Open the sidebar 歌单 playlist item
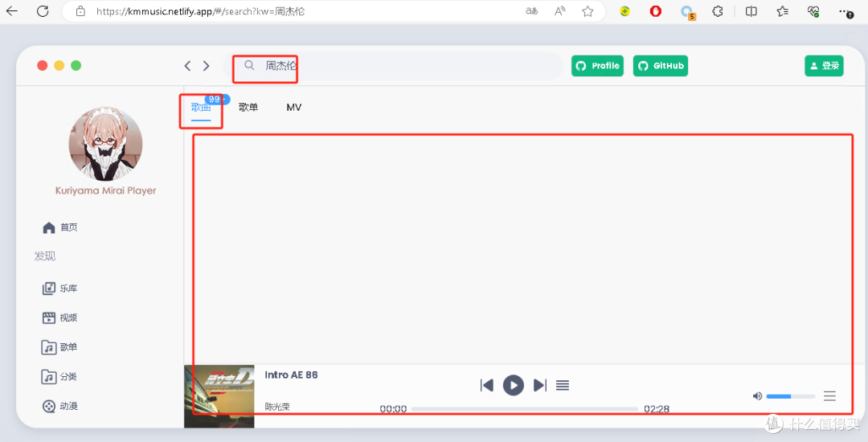Viewport: 868px width, 442px height. pos(59,347)
